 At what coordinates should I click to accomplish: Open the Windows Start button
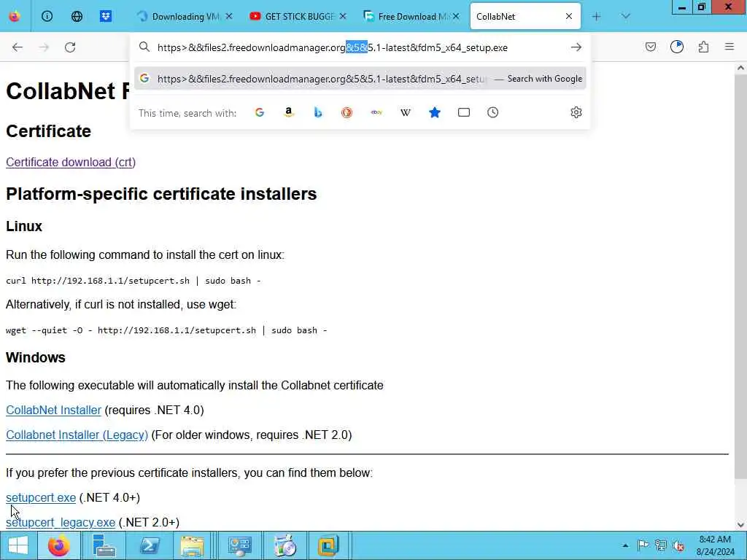pos(18,545)
